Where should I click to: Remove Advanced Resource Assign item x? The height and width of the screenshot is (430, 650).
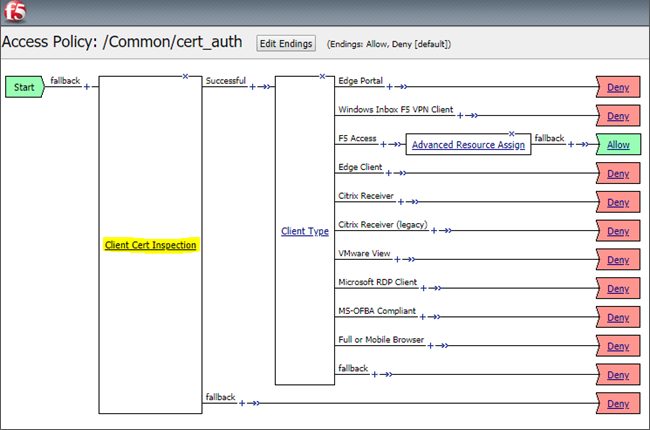512,134
